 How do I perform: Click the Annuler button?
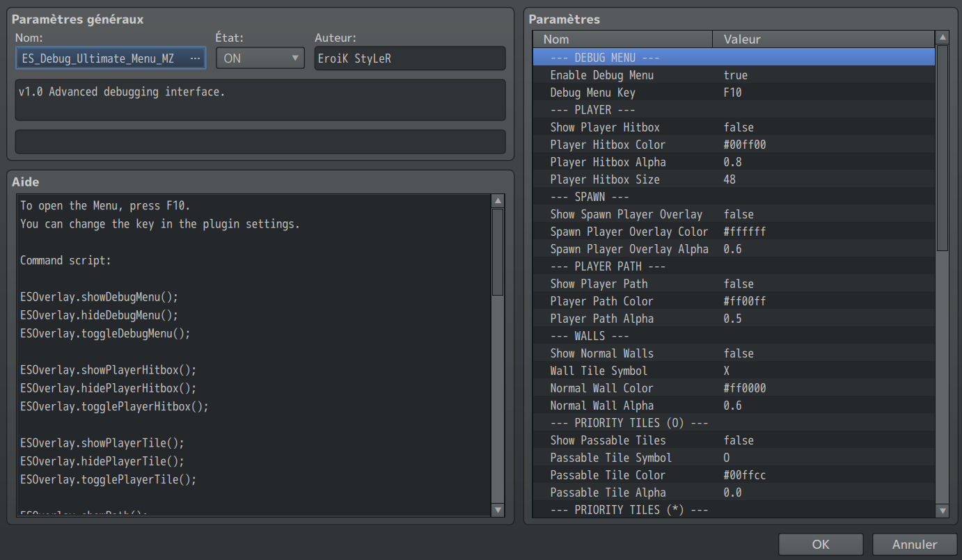(914, 545)
